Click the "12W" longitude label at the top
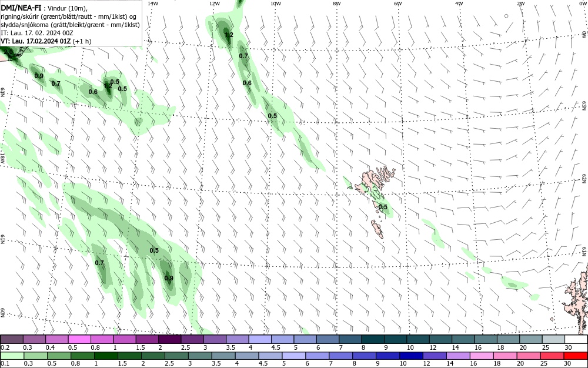Screen dimensions: 588x368 [214, 4]
